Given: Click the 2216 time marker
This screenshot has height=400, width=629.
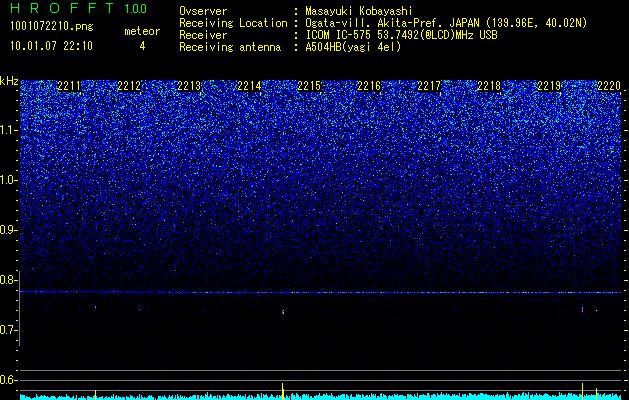Looking at the screenshot, I should point(369,86).
